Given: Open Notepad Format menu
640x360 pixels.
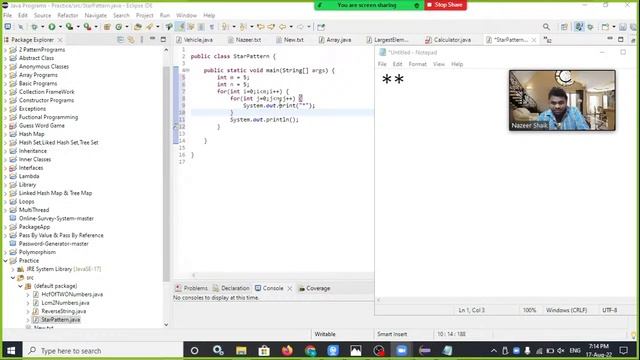Looking at the screenshot, I should coord(417,64).
